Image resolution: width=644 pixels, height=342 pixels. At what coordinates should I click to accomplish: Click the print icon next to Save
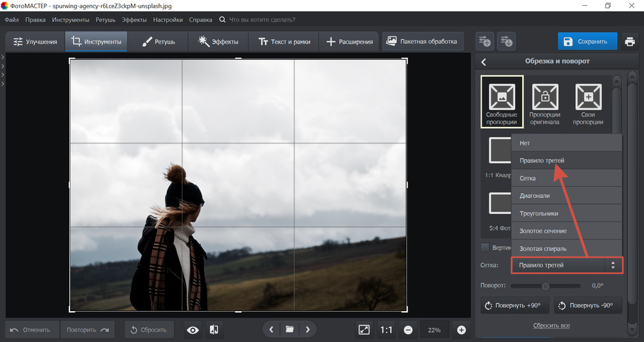pyautogui.click(x=629, y=42)
